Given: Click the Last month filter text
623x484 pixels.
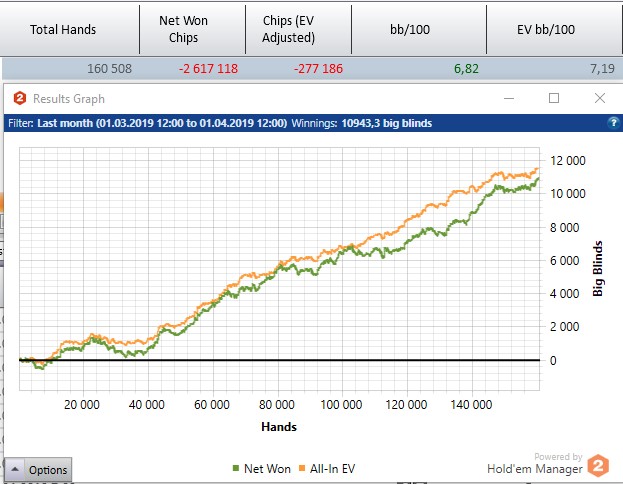Looking at the screenshot, I should (x=162, y=123).
